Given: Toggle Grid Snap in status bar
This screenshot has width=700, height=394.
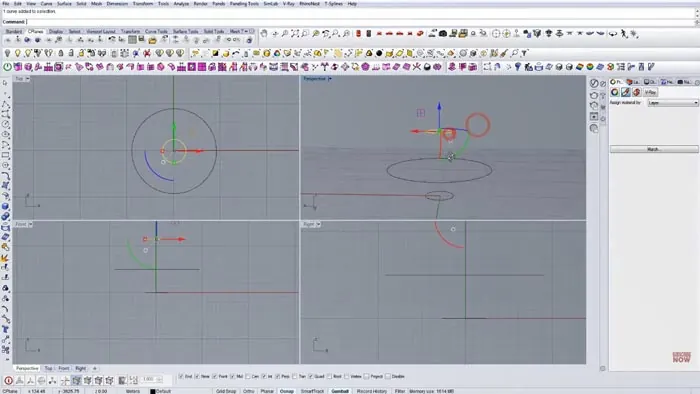Looking at the screenshot, I should tap(226, 391).
